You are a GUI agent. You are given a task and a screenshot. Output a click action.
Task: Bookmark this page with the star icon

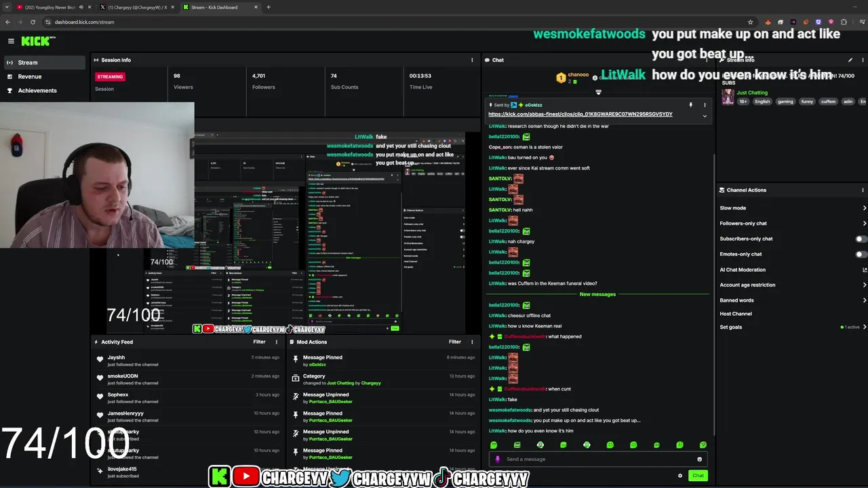tap(750, 22)
